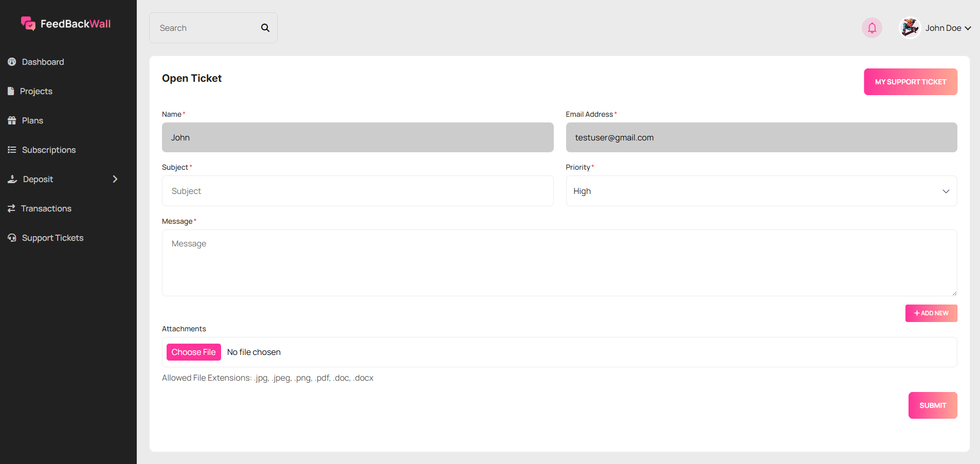Viewport: 980px width, 464px height.
Task: Click the Subscriptions list icon
Action: pos(12,150)
